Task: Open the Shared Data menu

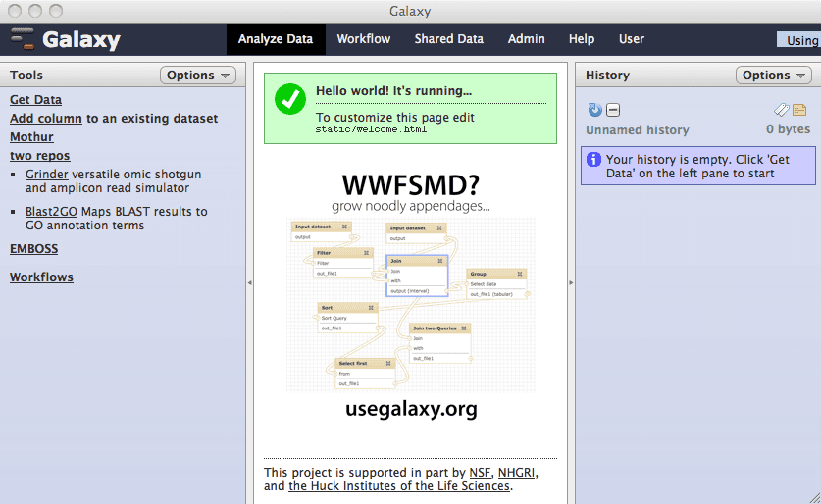Action: [x=448, y=39]
